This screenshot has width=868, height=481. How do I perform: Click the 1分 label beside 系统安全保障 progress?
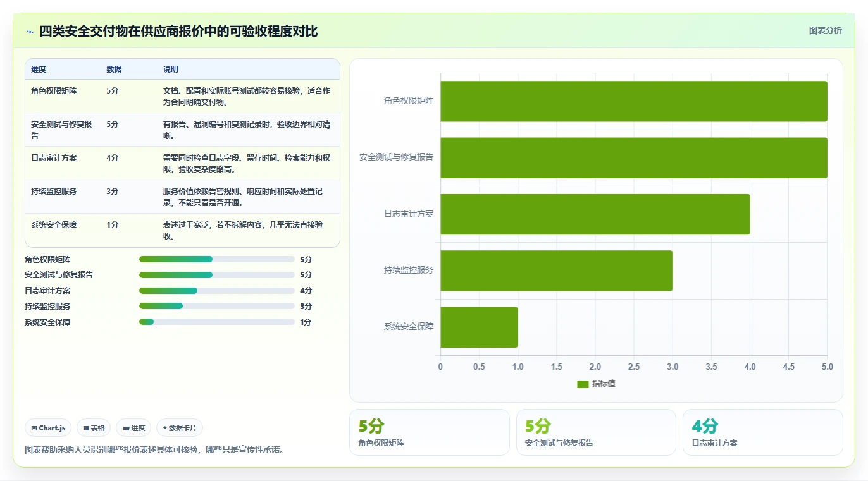tap(306, 322)
